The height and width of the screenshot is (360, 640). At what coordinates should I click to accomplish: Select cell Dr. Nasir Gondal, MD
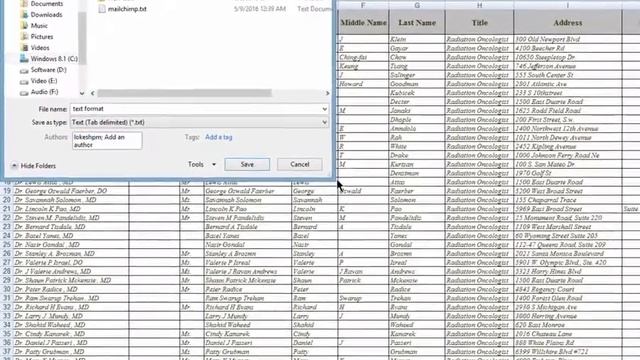(71, 244)
